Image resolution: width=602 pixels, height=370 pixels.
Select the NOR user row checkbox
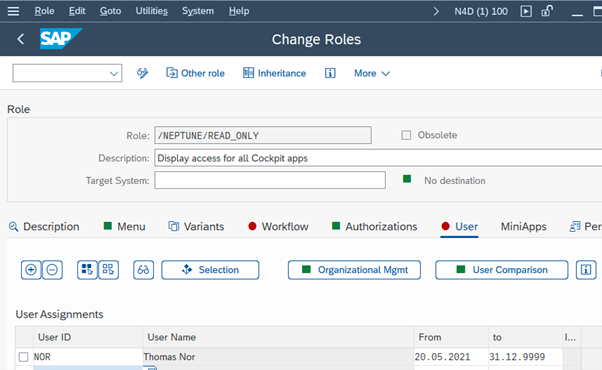(23, 357)
